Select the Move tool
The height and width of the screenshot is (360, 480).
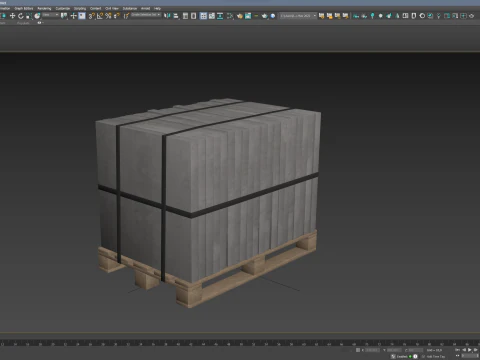tap(12, 16)
